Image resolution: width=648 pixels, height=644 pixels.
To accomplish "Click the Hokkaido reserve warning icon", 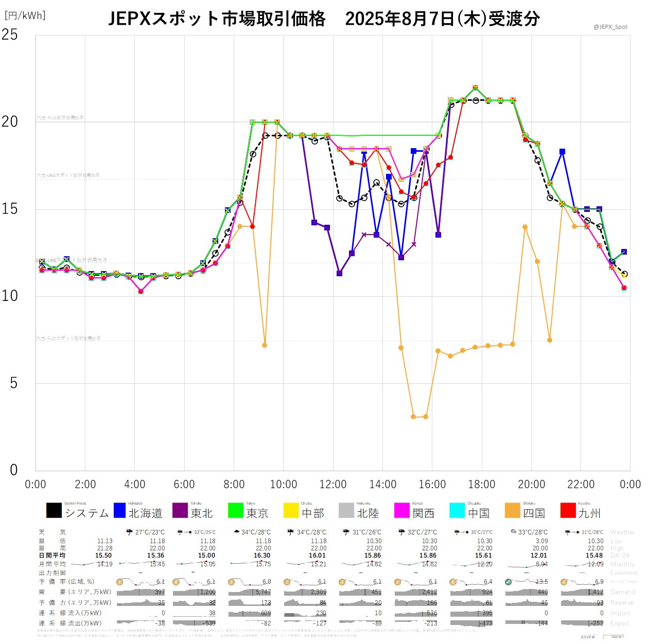I will point(120,582).
